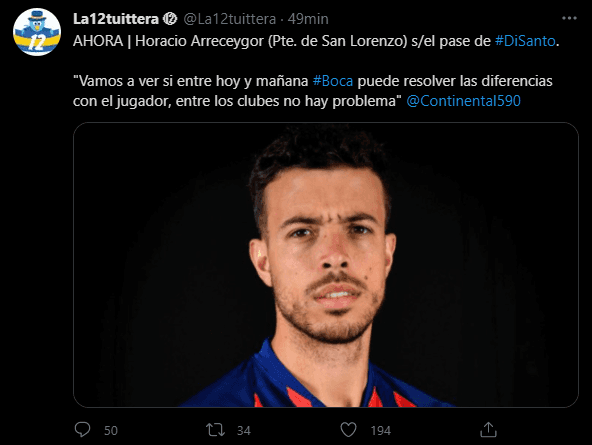
Task: Retweet using the retweet arrows icon
Action: [x=215, y=430]
